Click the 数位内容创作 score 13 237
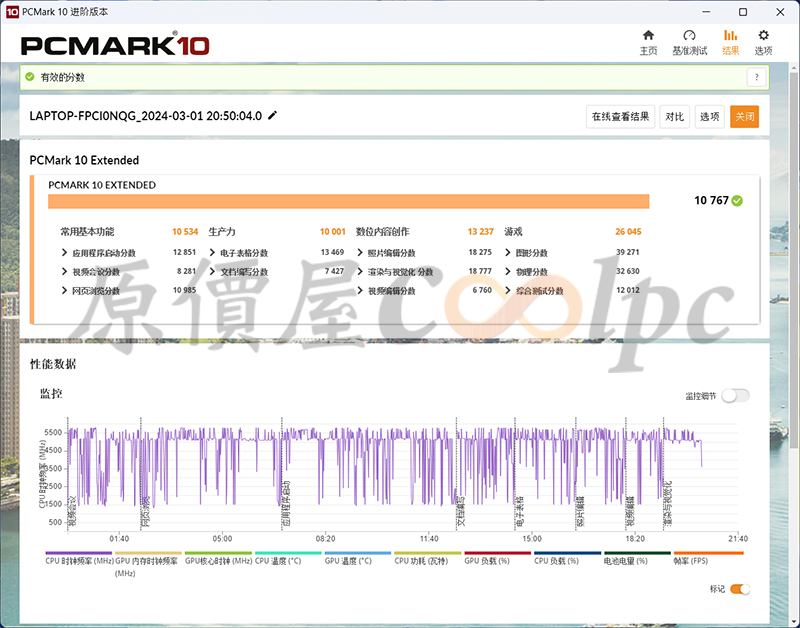 pyautogui.click(x=481, y=232)
